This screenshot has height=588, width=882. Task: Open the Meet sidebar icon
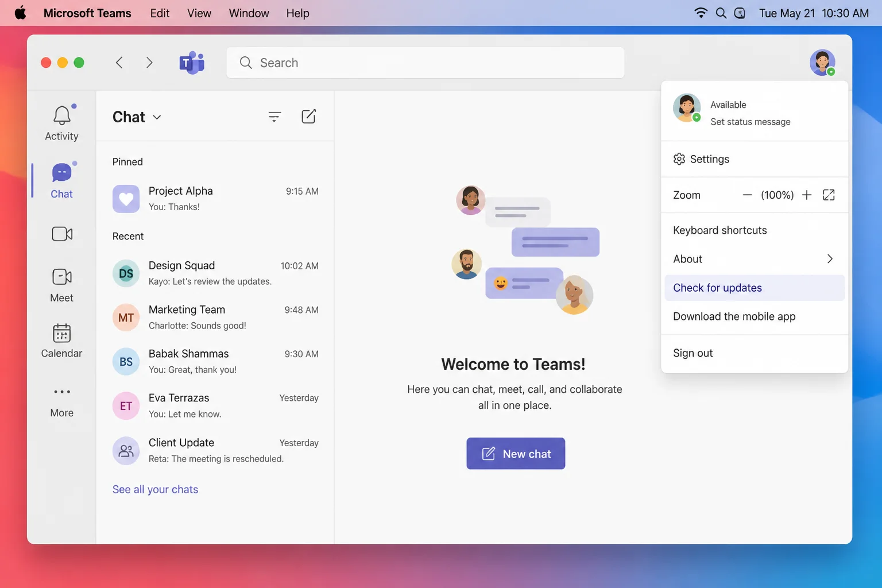coord(62,277)
